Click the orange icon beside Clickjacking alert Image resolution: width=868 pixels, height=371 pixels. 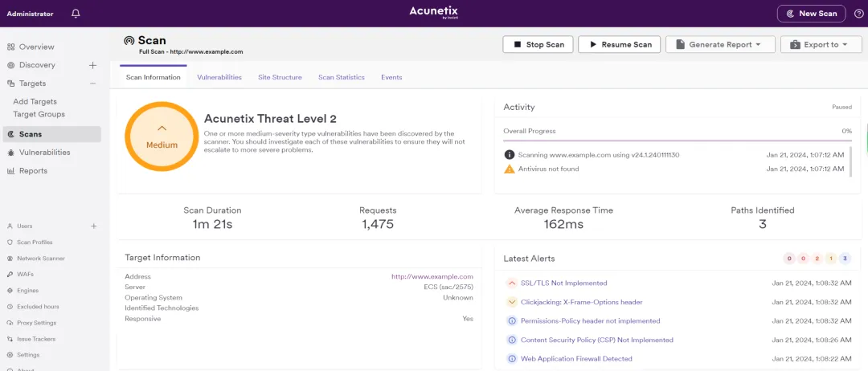click(511, 303)
